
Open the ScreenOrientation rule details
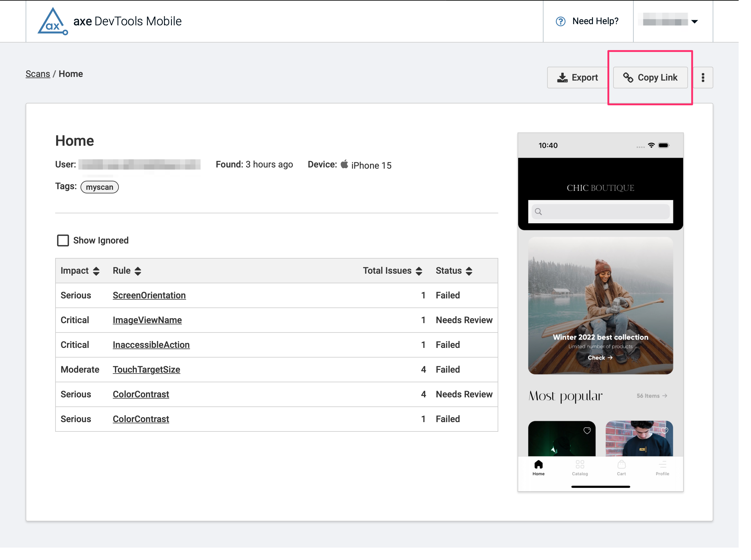pyautogui.click(x=149, y=295)
